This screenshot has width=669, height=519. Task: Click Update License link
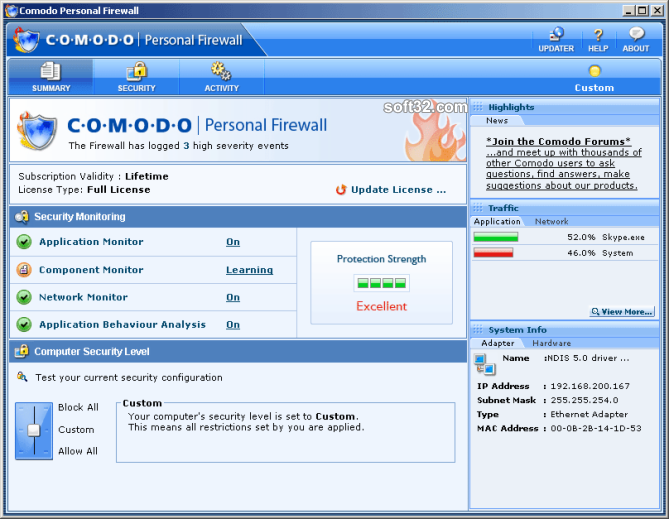398,190
